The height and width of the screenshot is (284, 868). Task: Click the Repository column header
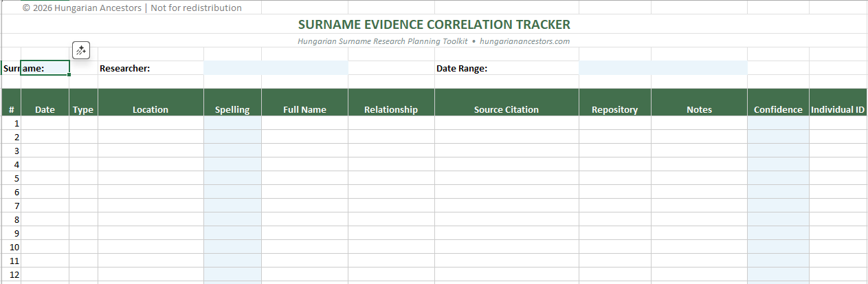[614, 109]
